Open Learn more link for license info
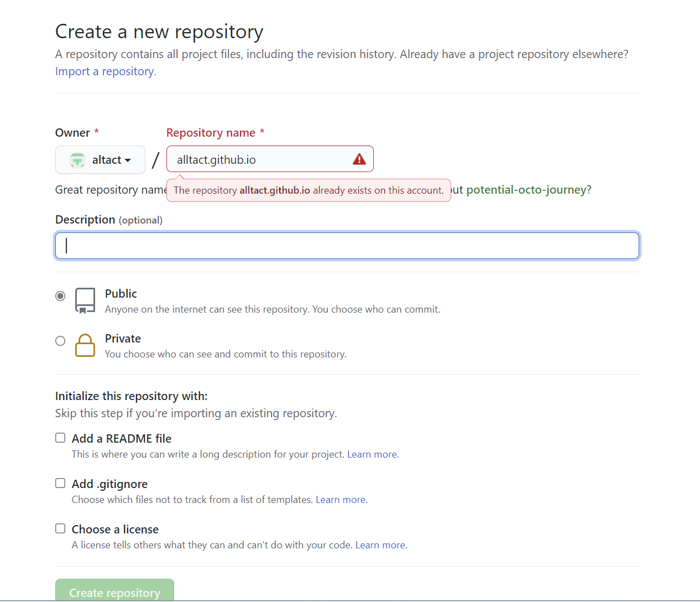This screenshot has width=700, height=602. pos(381,545)
